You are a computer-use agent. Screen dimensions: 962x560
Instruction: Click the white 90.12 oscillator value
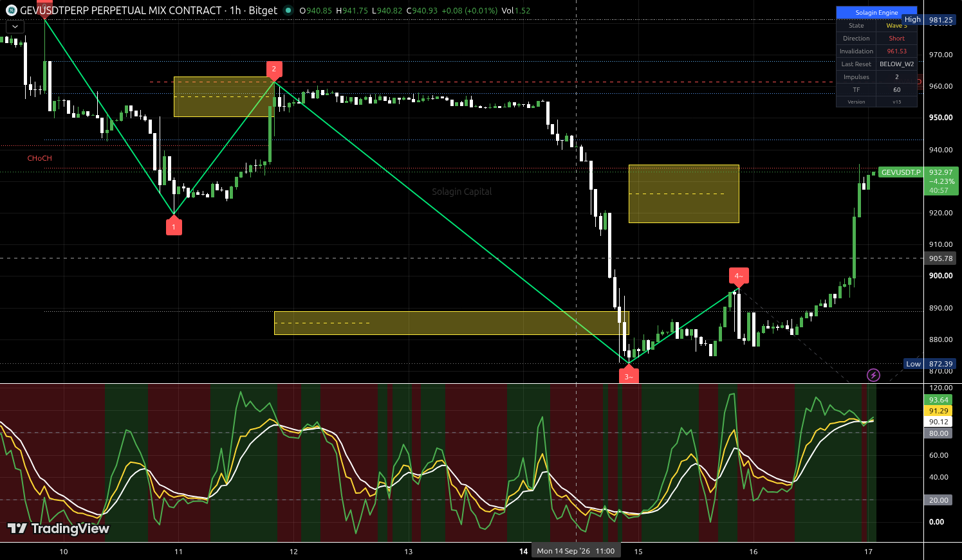(x=939, y=422)
